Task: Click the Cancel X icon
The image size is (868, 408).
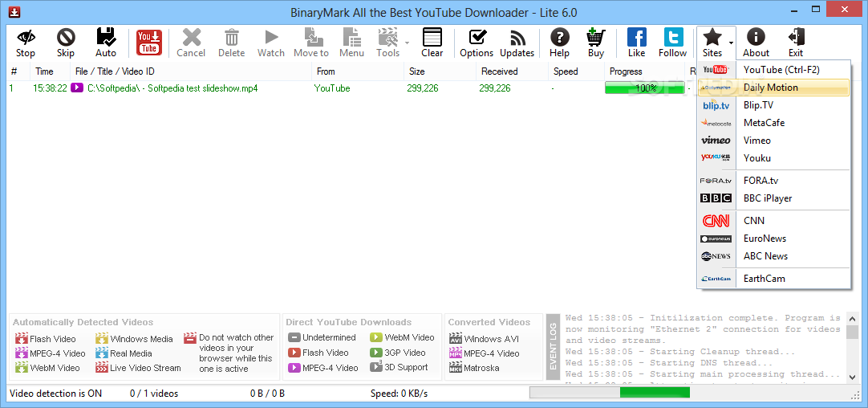Action: click(x=191, y=38)
